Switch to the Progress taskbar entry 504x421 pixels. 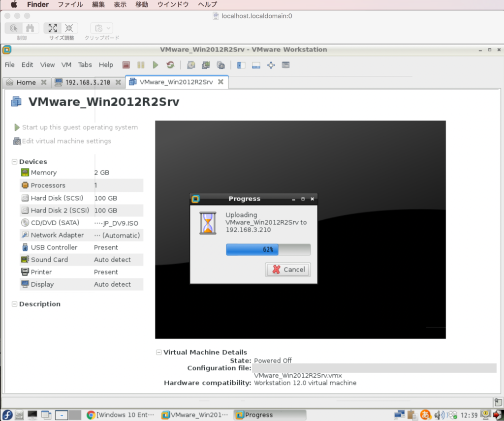click(x=269, y=415)
